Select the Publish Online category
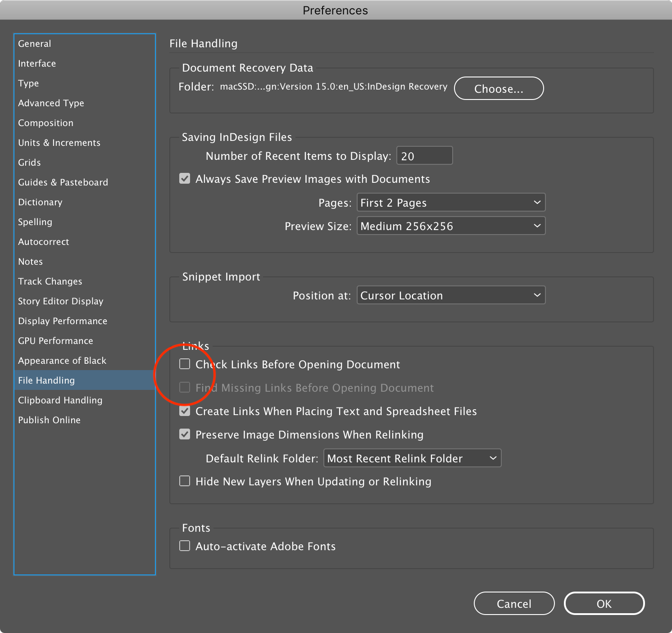The height and width of the screenshot is (633, 672). [50, 420]
